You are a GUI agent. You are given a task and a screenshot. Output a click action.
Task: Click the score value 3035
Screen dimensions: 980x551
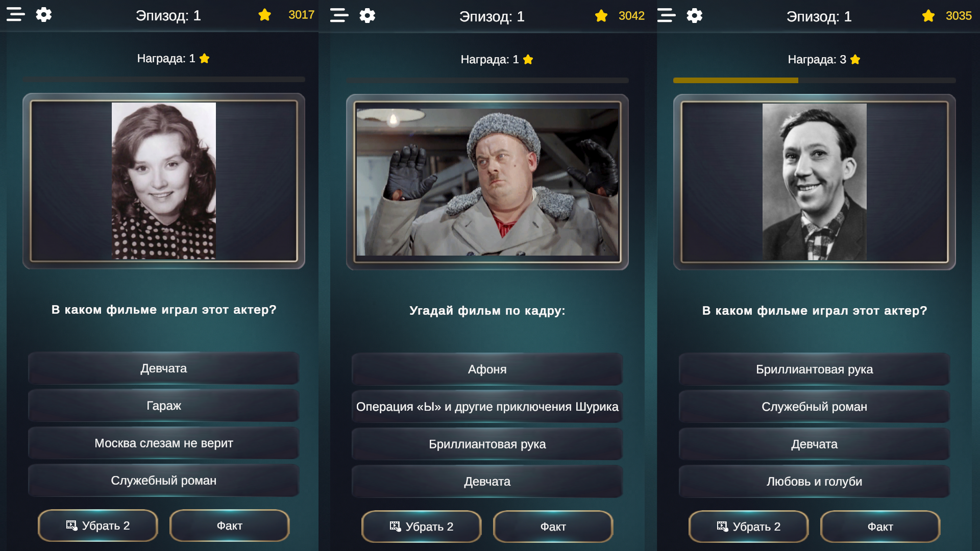click(959, 16)
